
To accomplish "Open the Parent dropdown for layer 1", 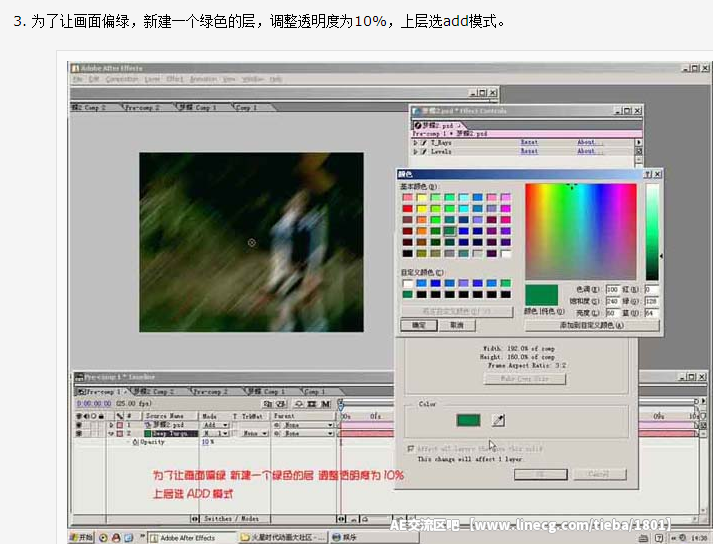I will pos(308,425).
